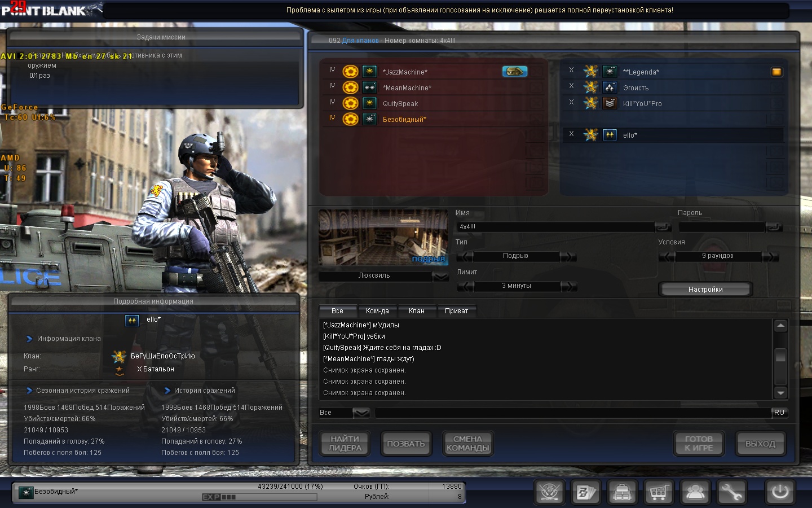The image size is (812, 508).
Task: Click the ГОТОВ К ИГРЕ button
Action: (x=699, y=444)
